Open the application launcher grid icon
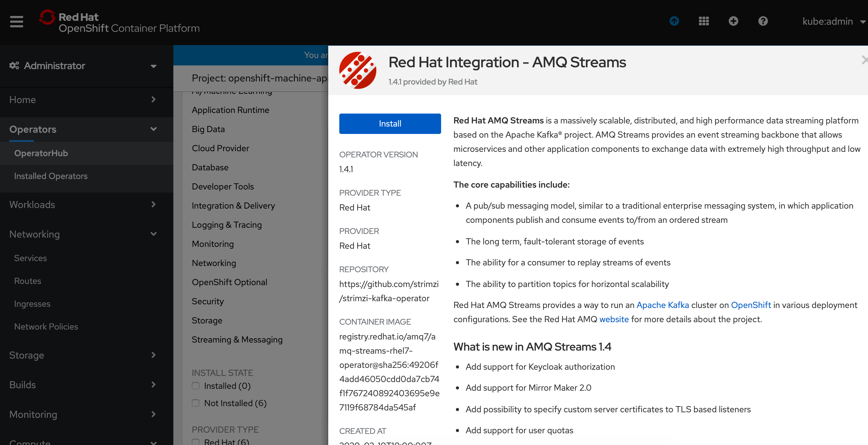 pyautogui.click(x=704, y=21)
